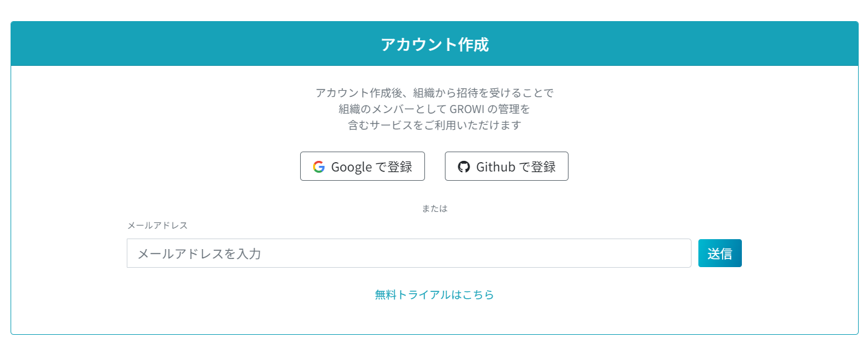
Task: Submit email with the 送信 button
Action: [720, 253]
